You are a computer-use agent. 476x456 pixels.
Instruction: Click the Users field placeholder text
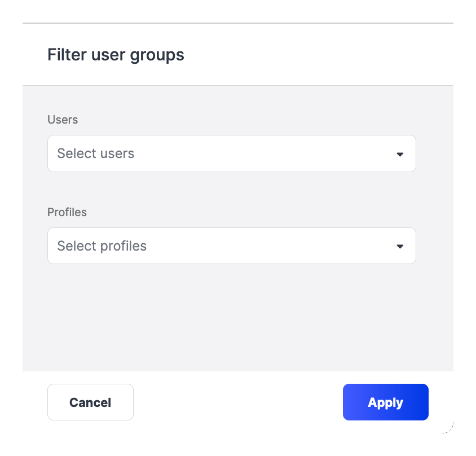pos(95,154)
